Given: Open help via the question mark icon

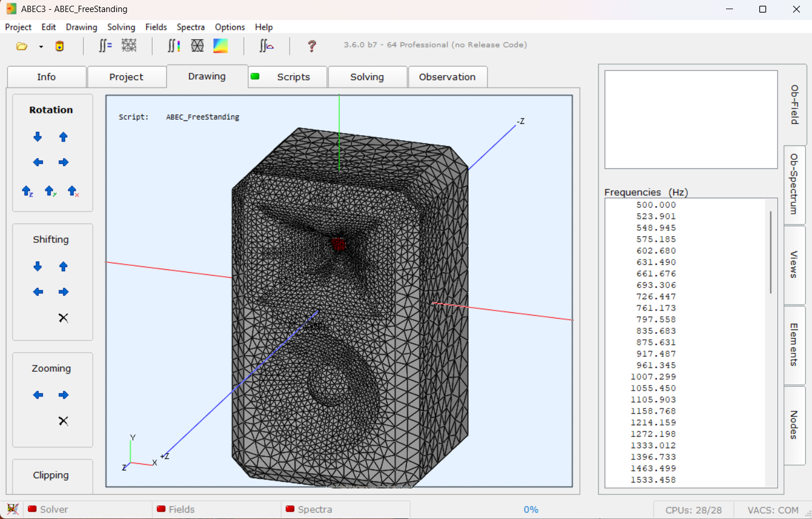Looking at the screenshot, I should point(312,46).
